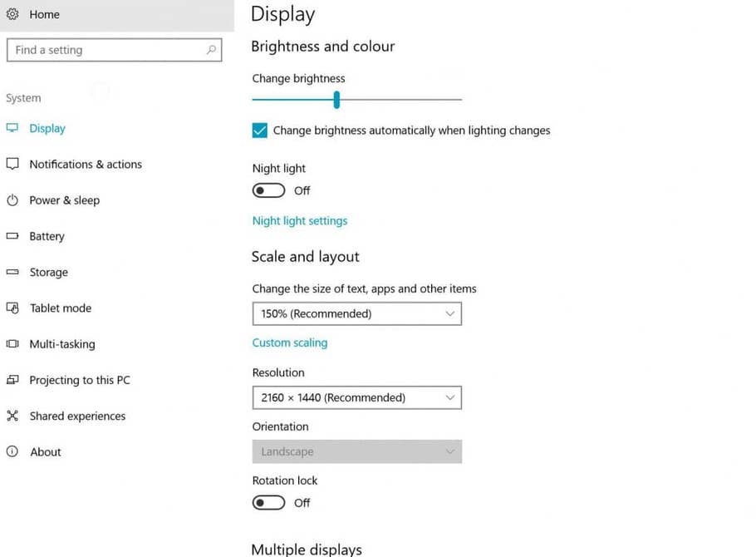Click the Power & sleep icon
The height and width of the screenshot is (557, 756).
(12, 200)
